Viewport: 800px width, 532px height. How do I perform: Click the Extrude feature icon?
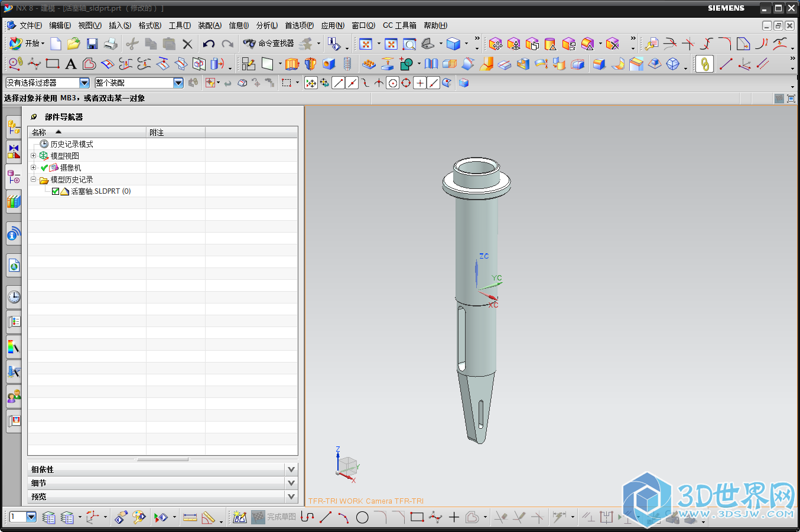pyautogui.click(x=292, y=64)
